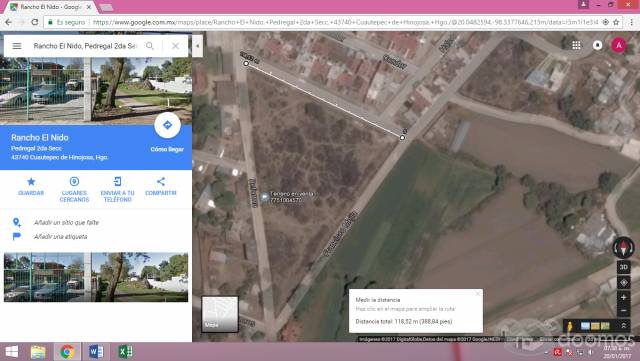
Task: Select the Rancho El Nido browser tab
Action: (51, 7)
